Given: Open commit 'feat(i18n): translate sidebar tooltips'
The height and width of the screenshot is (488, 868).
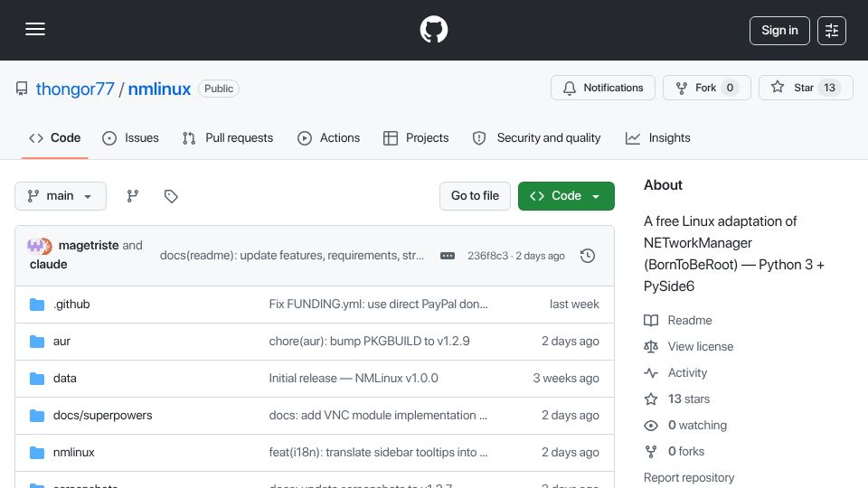Looking at the screenshot, I should [x=378, y=453].
